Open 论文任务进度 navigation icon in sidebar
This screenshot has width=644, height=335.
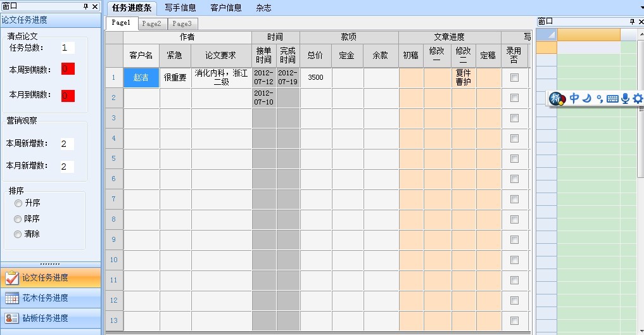pos(12,278)
